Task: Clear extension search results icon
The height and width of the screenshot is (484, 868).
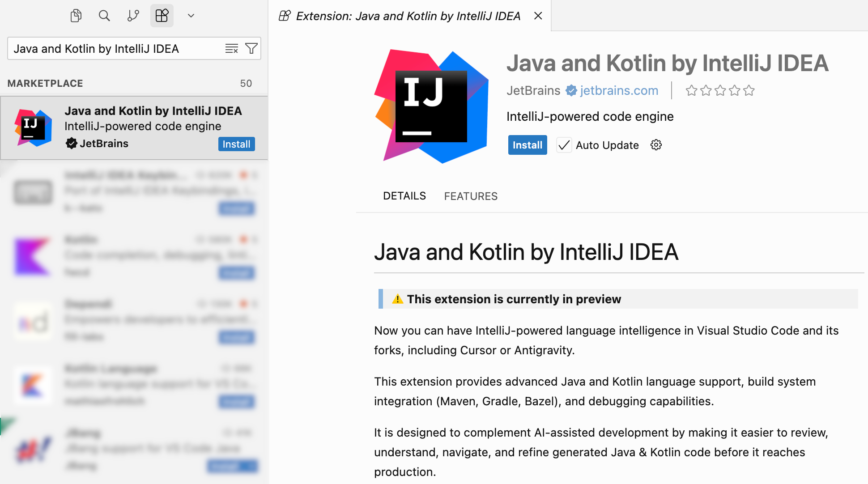Action: (232, 48)
